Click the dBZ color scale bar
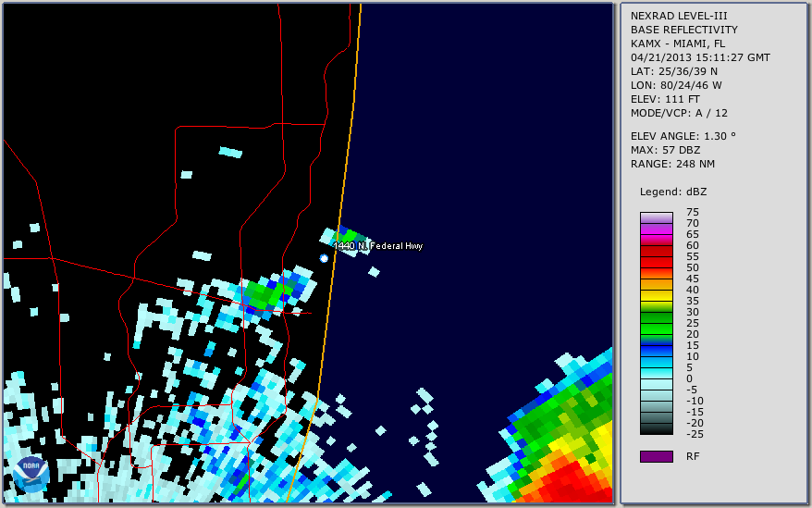The width and height of the screenshot is (812, 508). click(656, 323)
